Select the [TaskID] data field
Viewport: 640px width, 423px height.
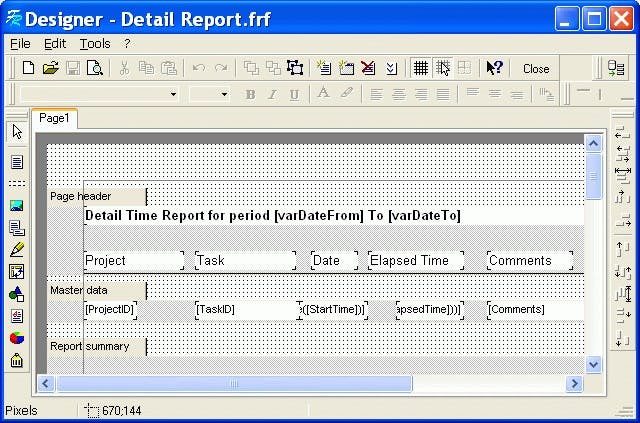point(249,309)
